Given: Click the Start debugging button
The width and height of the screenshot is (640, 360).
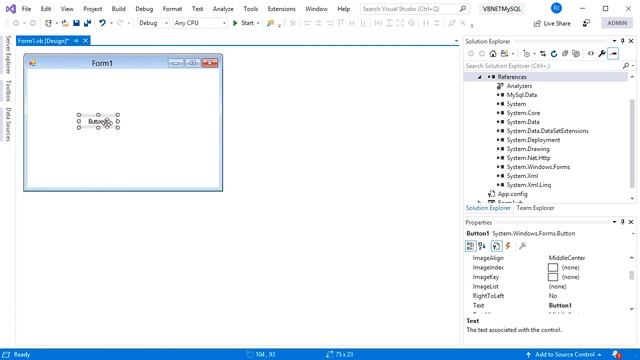Looking at the screenshot, I should point(243,23).
